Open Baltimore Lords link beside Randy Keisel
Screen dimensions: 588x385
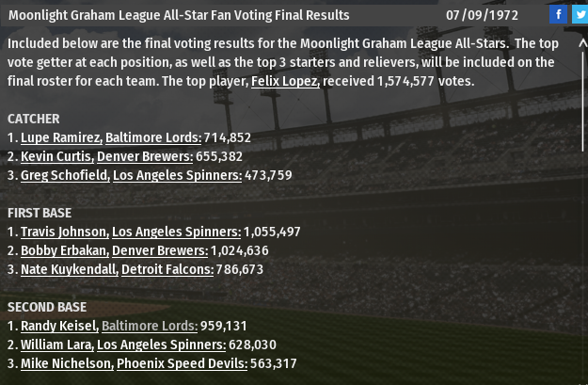(149, 326)
